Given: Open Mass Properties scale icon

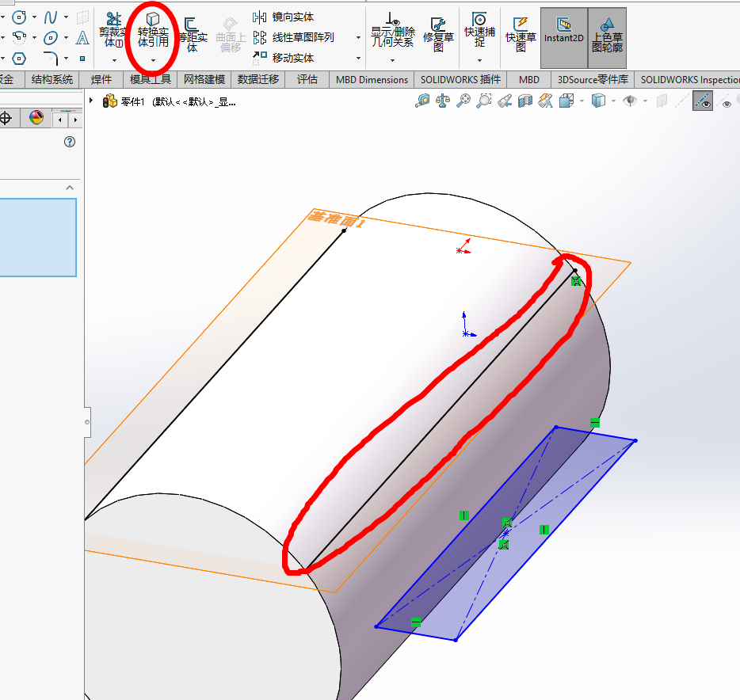Looking at the screenshot, I should pyautogui.click(x=443, y=101).
